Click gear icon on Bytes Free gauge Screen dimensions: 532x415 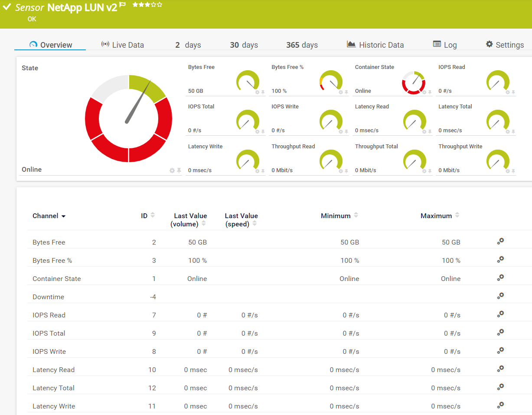pyautogui.click(x=257, y=92)
